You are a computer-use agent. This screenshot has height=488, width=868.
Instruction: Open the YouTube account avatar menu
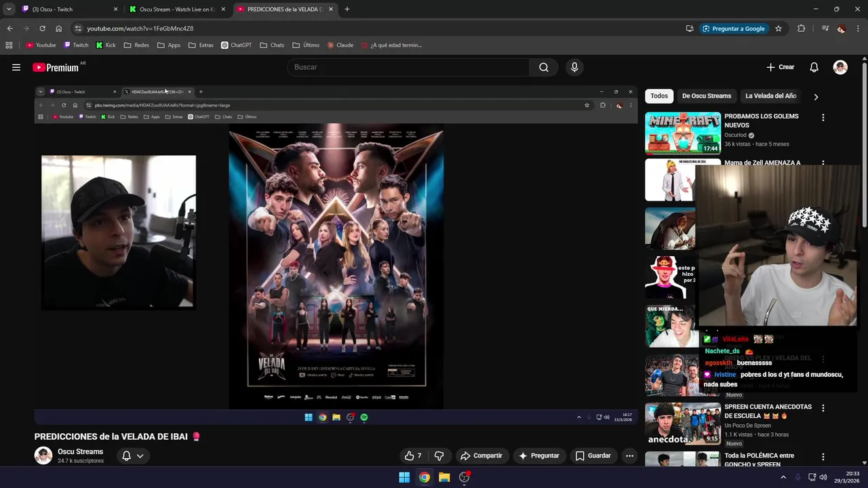pyautogui.click(x=840, y=67)
